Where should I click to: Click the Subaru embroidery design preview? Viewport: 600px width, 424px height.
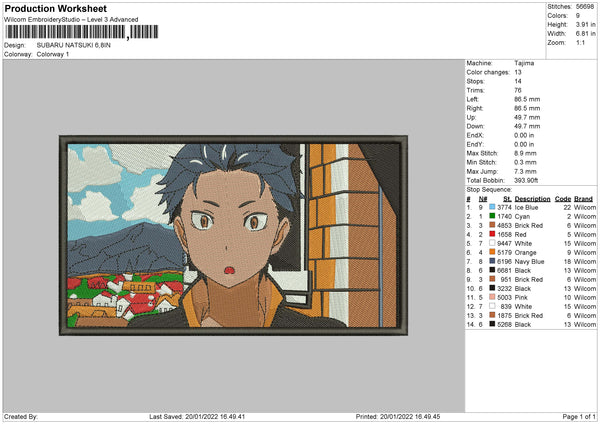(233, 235)
